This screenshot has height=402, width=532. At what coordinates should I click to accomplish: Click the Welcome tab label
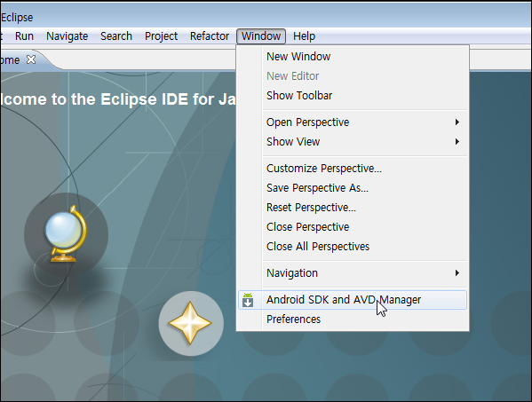point(10,60)
